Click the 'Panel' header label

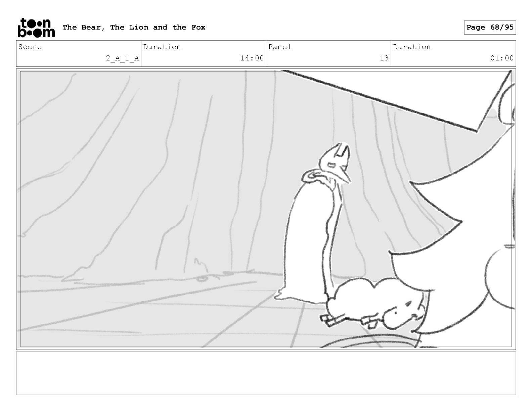(x=280, y=47)
